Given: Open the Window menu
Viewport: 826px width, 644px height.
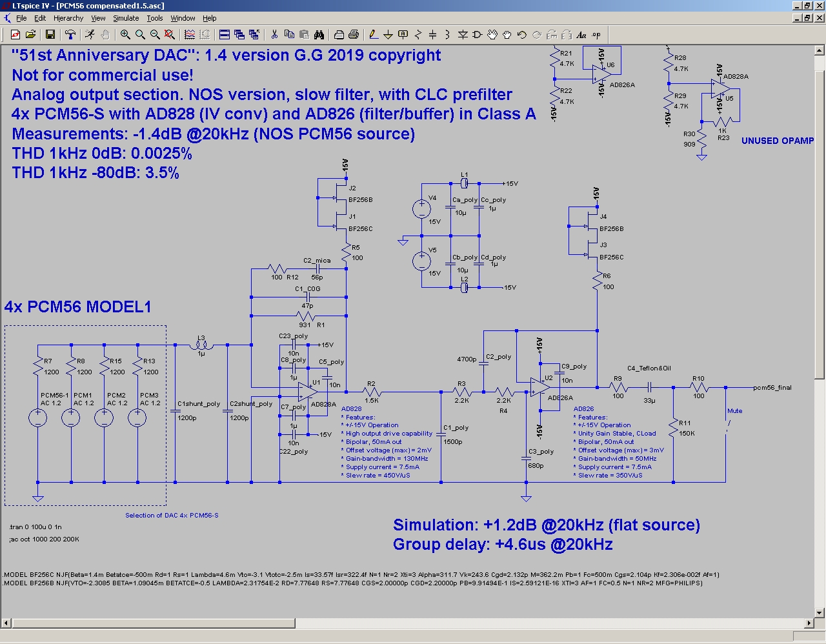Looking at the screenshot, I should click(183, 18).
